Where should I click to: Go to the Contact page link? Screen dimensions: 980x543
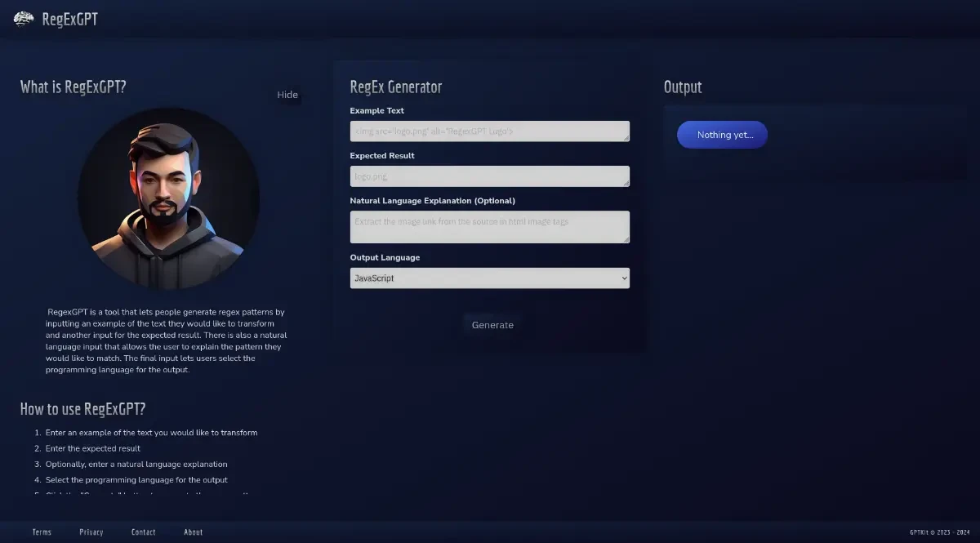point(143,532)
